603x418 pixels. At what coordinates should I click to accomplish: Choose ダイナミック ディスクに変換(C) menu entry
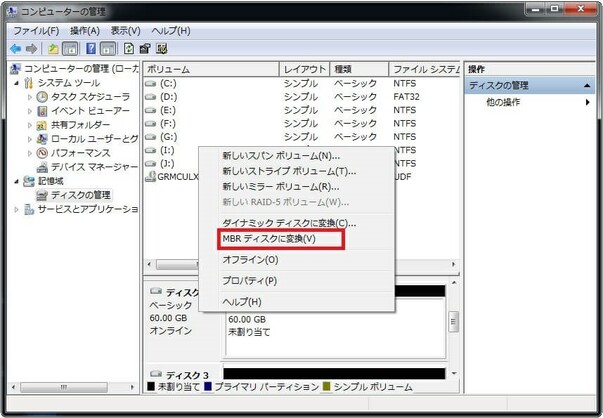pos(297,223)
